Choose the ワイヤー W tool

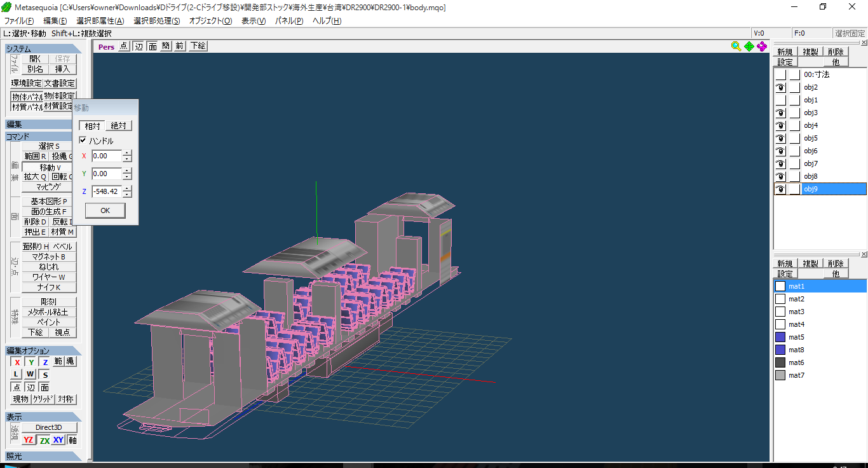point(49,277)
